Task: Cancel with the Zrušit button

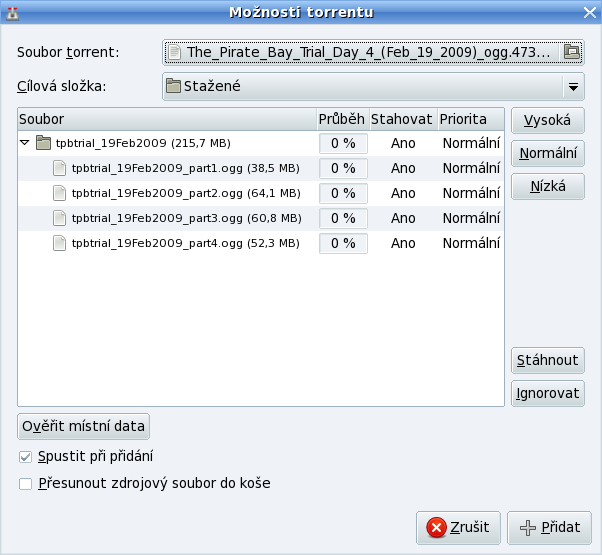Action: [458, 528]
